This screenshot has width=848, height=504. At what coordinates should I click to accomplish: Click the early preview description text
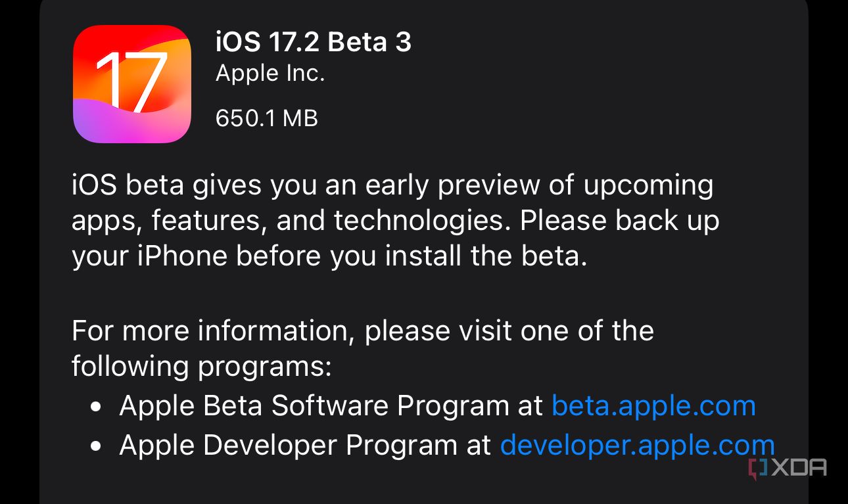[x=392, y=185]
